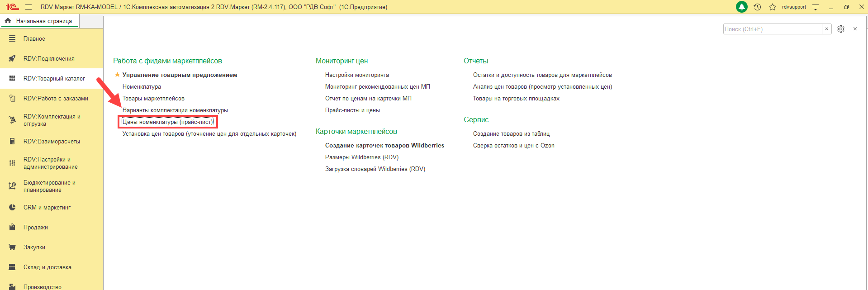Open Установка цен товаров link
The image size is (868, 290).
click(209, 134)
